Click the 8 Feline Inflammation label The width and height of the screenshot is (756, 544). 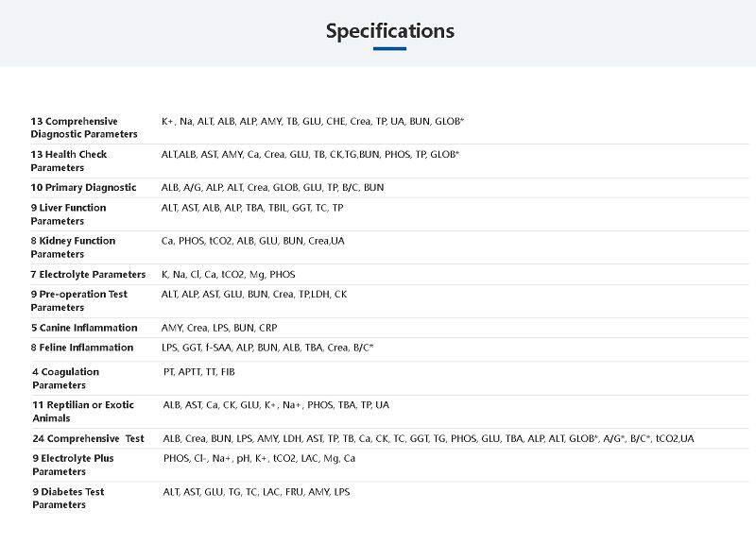(81, 348)
